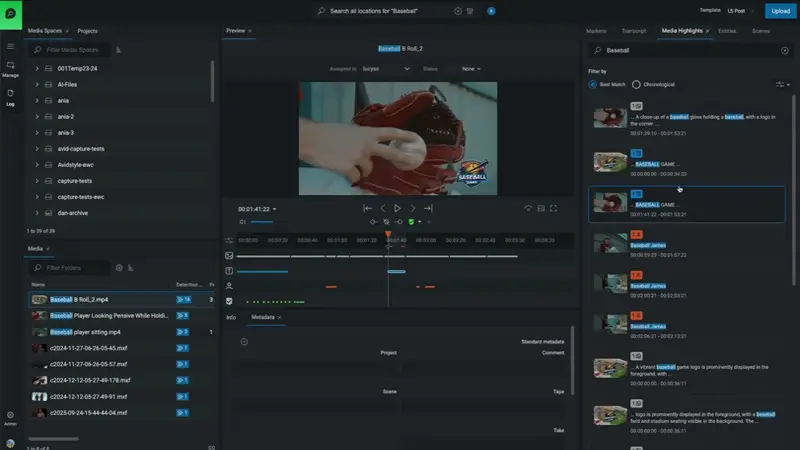Select the Chronological radio button
Screen dimensions: 800x450
[637, 85]
